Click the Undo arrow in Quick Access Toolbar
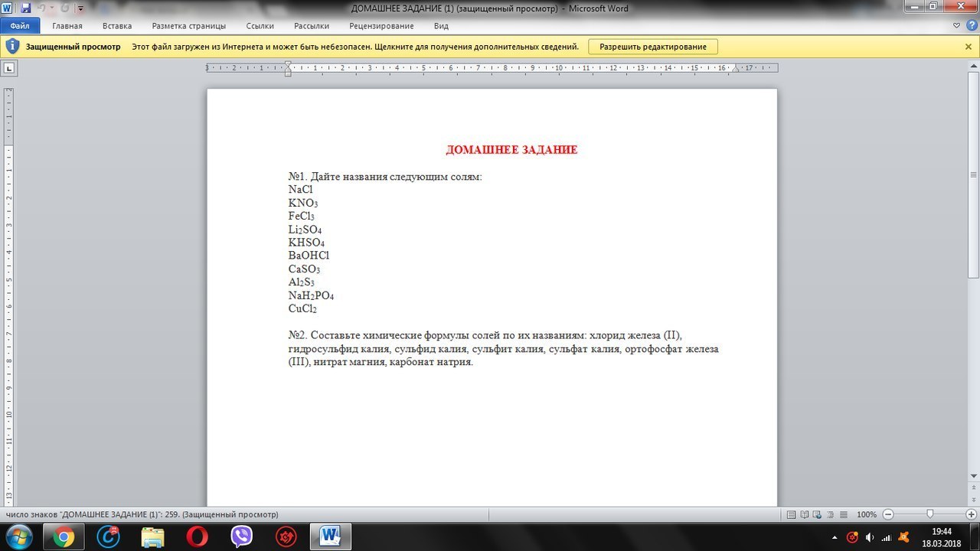Viewport: 980px width, 551px height. (42, 8)
